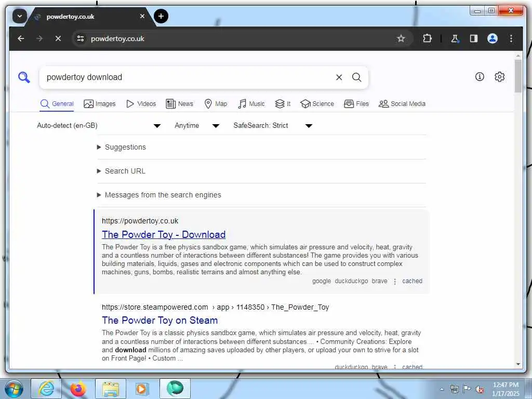Click the active green browser taskbar icon
Screen dimensions: 532x399
pos(175,389)
